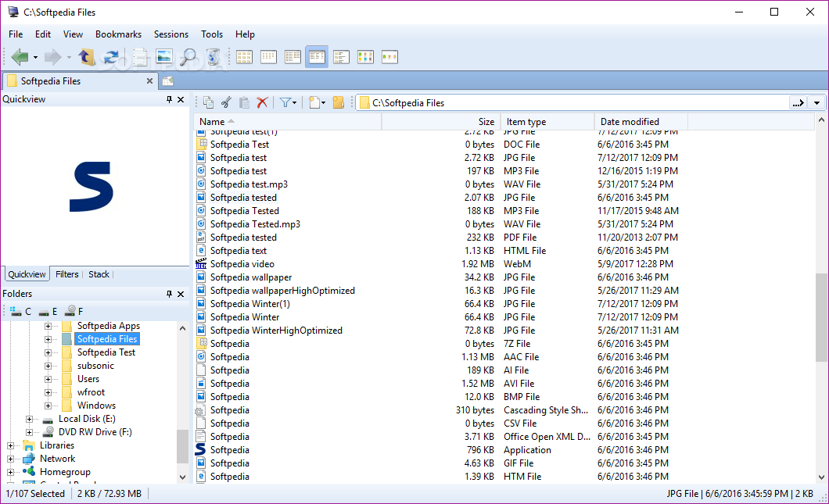The image size is (829, 504).
Task: Sort by the Date modified column header
Action: (x=641, y=122)
